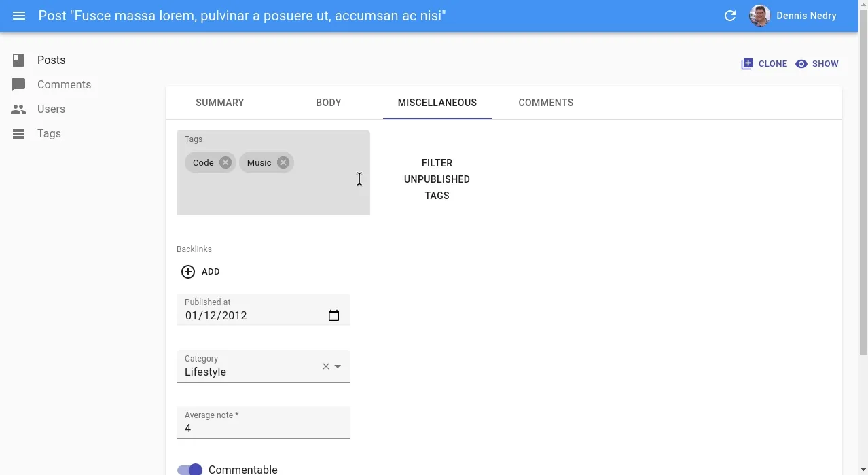The image size is (868, 475).
Task: Add a new backlink
Action: [x=200, y=271]
